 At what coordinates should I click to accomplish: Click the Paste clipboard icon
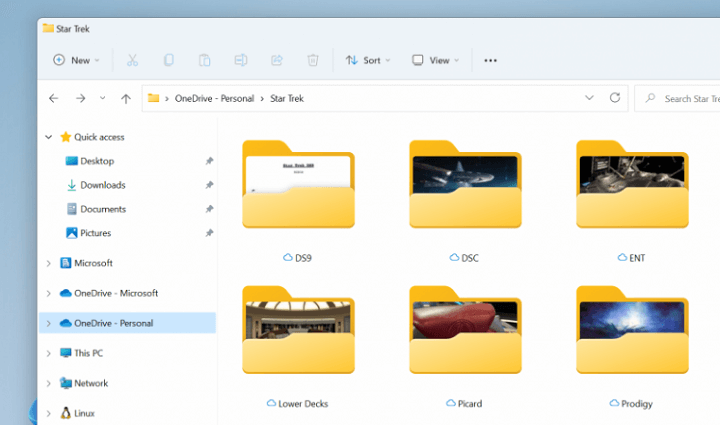coord(204,60)
